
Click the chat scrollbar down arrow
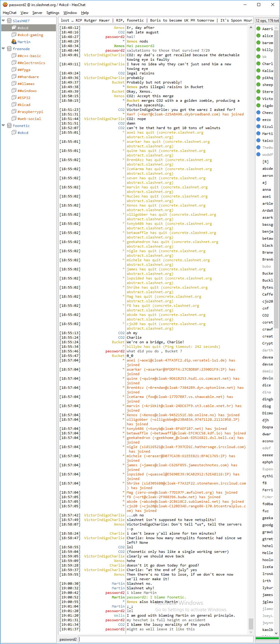[251, 632]
